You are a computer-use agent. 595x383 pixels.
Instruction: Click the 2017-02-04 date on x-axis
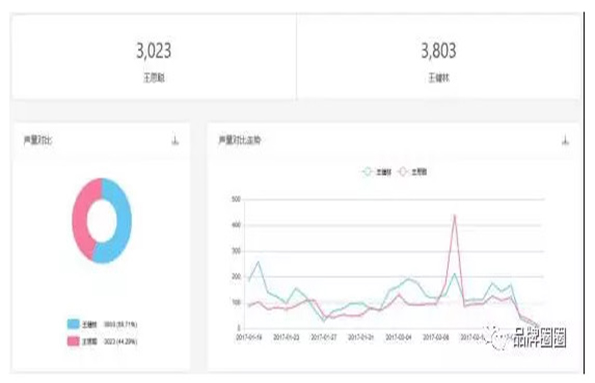(x=398, y=337)
